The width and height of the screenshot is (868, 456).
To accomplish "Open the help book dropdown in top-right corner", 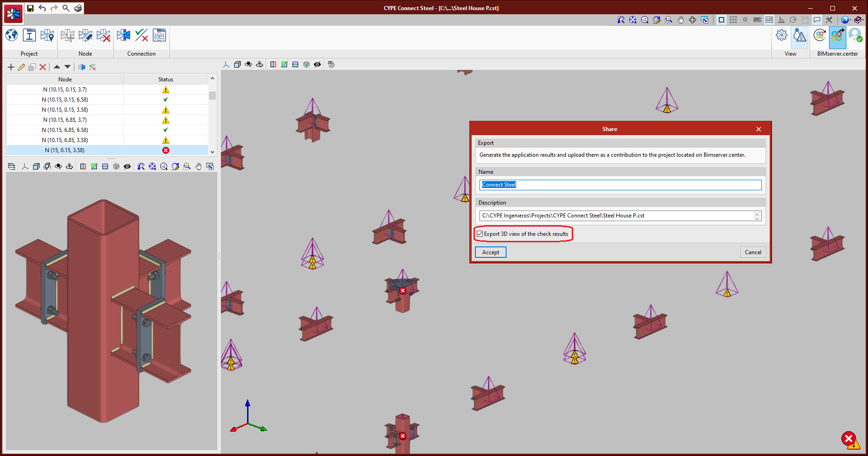I will 858,20.
